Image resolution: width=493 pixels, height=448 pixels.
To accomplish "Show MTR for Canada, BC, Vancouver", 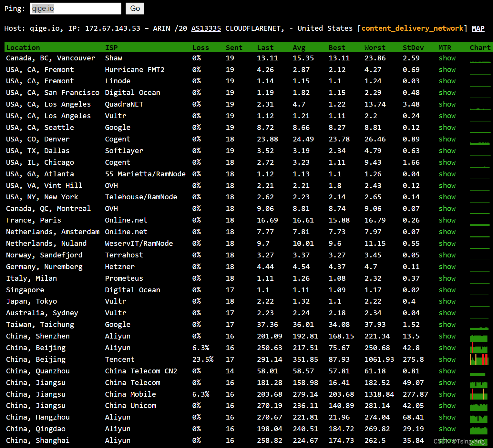I will (447, 58).
